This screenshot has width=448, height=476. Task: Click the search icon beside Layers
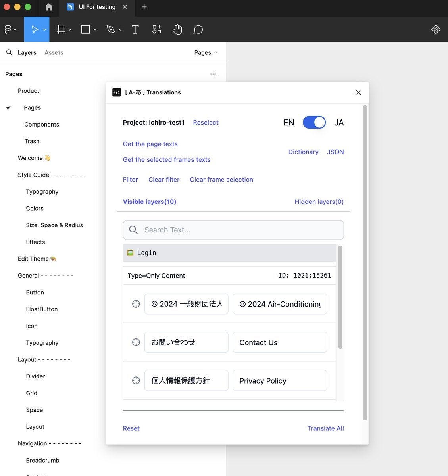click(9, 52)
